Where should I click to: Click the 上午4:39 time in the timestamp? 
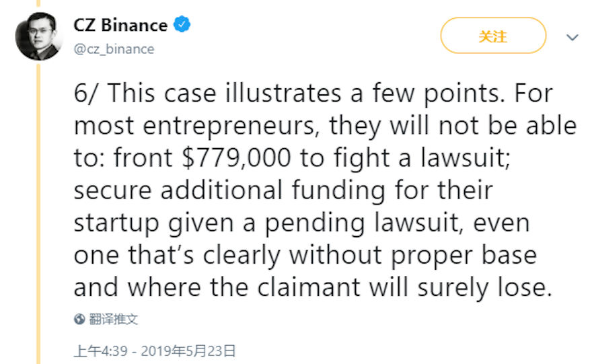click(x=100, y=351)
